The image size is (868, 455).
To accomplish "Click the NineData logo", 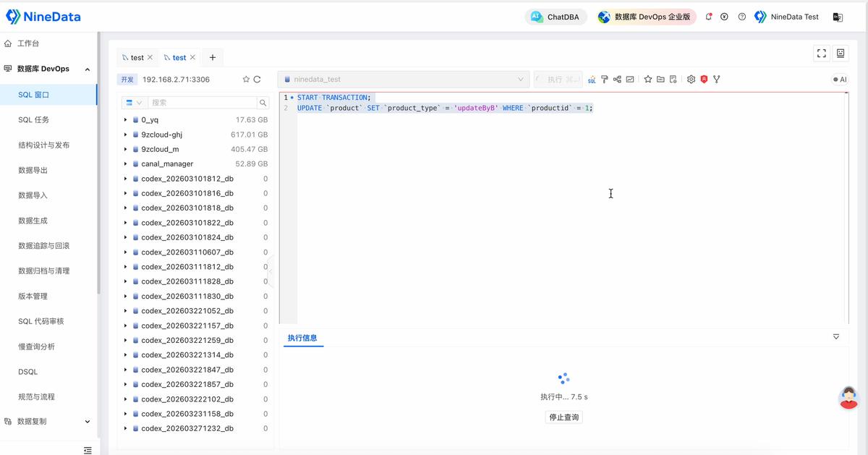I will click(x=43, y=17).
